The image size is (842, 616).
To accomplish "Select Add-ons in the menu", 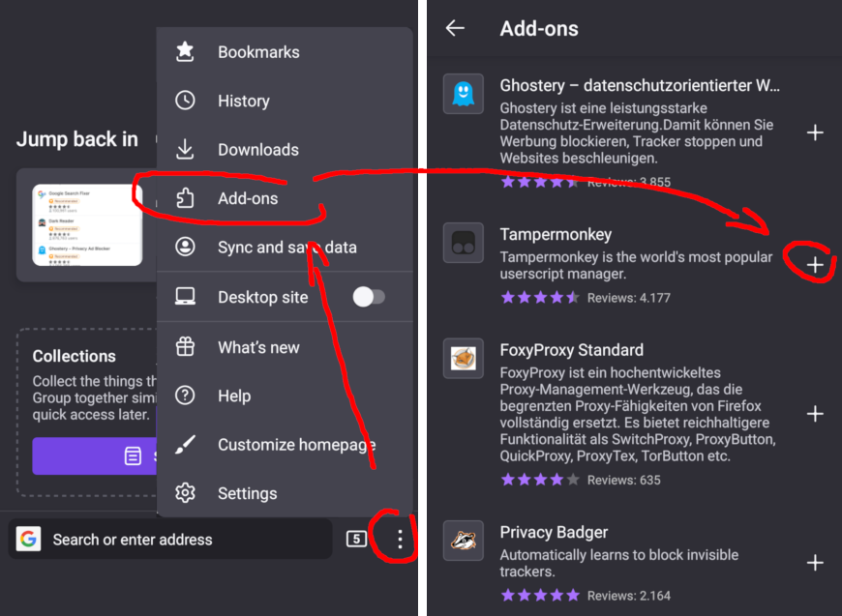I will [285, 198].
